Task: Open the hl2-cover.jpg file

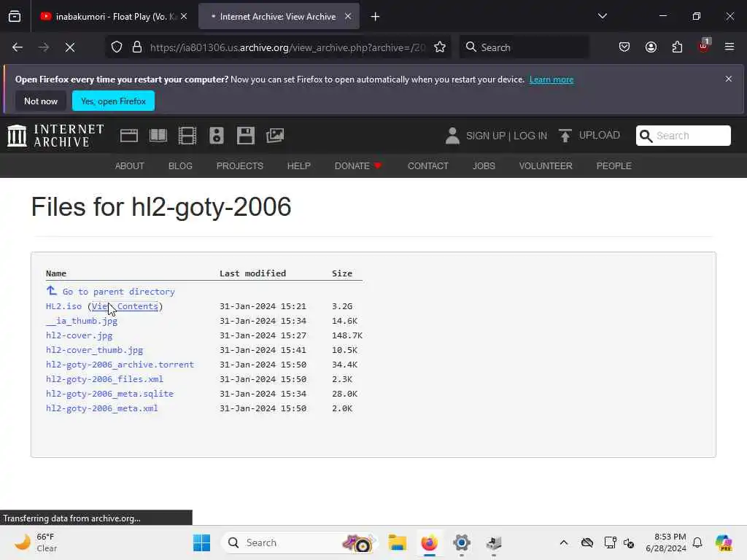Action: pos(79,335)
